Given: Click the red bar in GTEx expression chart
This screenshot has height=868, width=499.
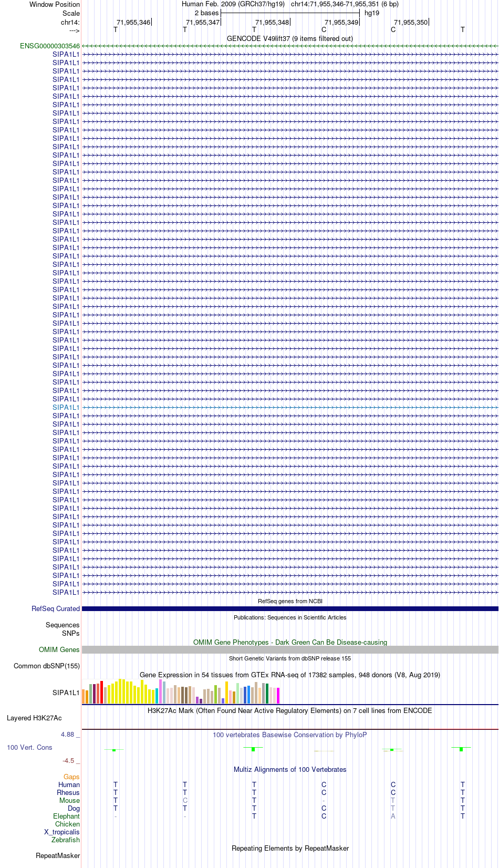Looking at the screenshot, I should (102, 692).
